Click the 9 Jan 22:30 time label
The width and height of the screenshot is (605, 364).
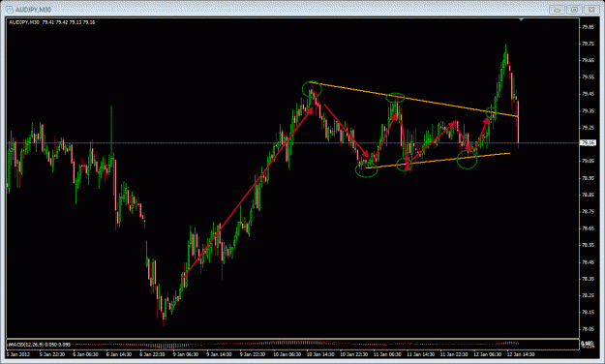pos(252,354)
